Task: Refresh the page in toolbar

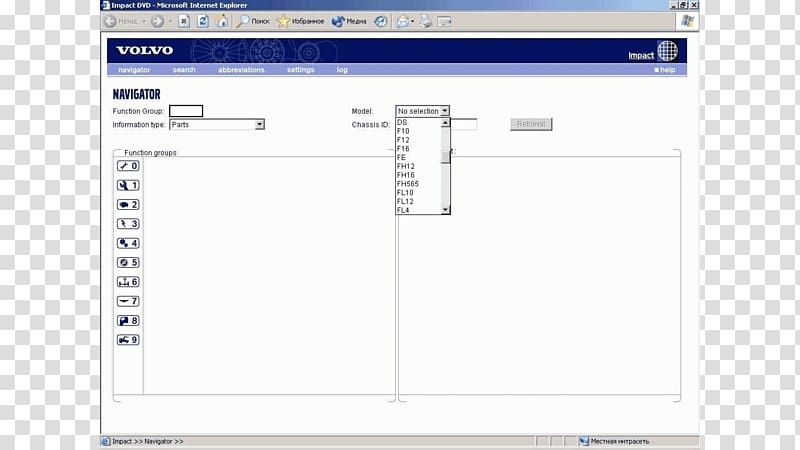Action: click(203, 21)
